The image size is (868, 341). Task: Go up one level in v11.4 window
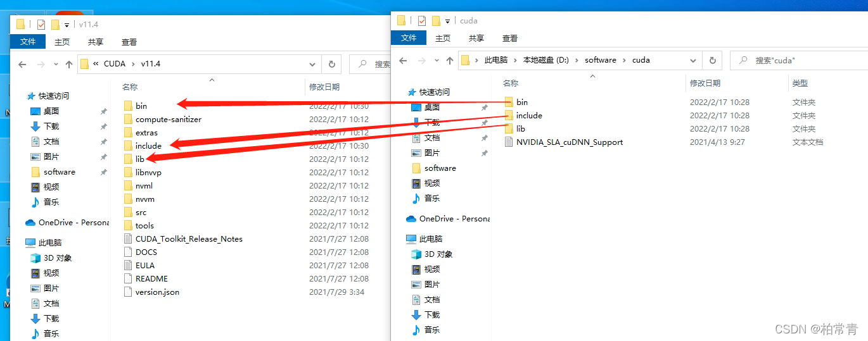click(69, 64)
